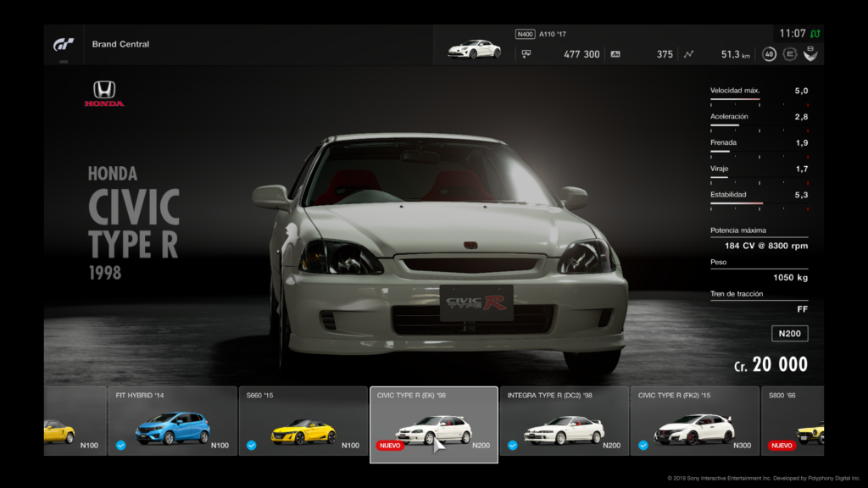Click the Brand Central title
This screenshot has width=868, height=488.
tap(120, 44)
